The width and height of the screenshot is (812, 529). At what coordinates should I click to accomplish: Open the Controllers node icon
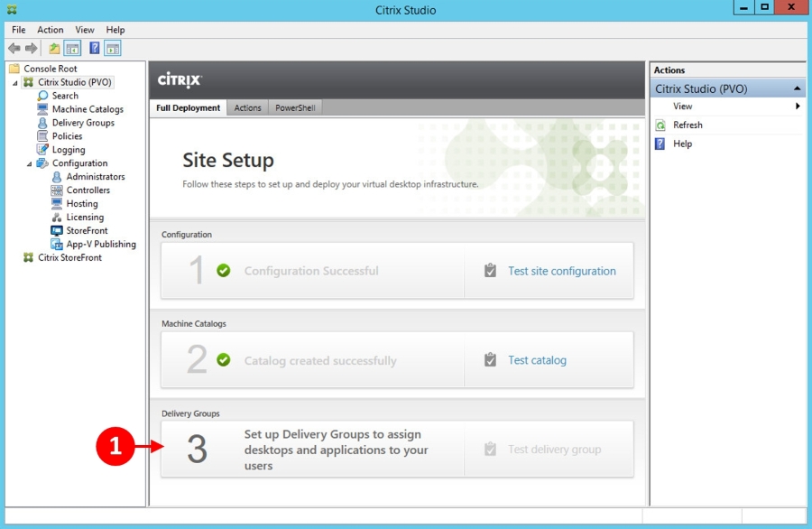point(57,190)
